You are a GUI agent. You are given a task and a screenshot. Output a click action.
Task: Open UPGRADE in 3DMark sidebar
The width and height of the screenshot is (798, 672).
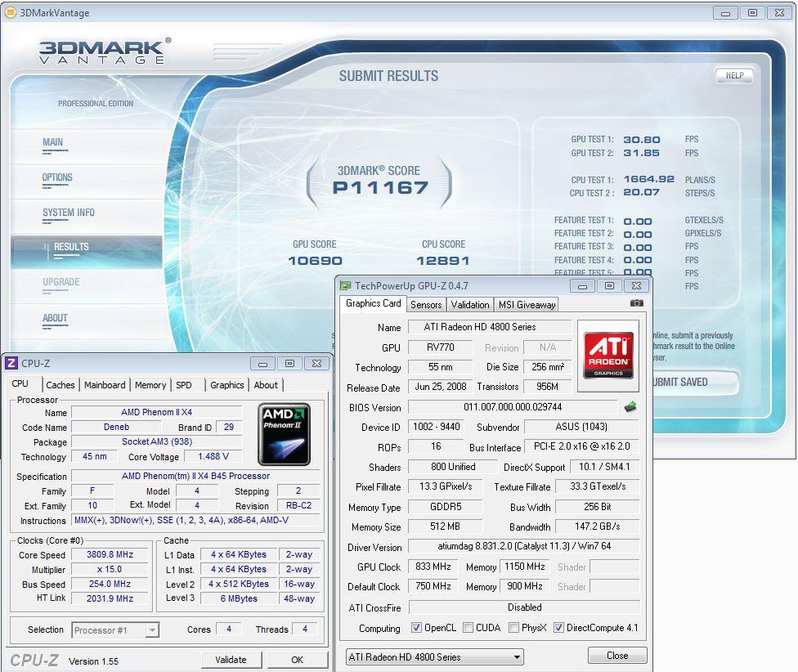(61, 282)
